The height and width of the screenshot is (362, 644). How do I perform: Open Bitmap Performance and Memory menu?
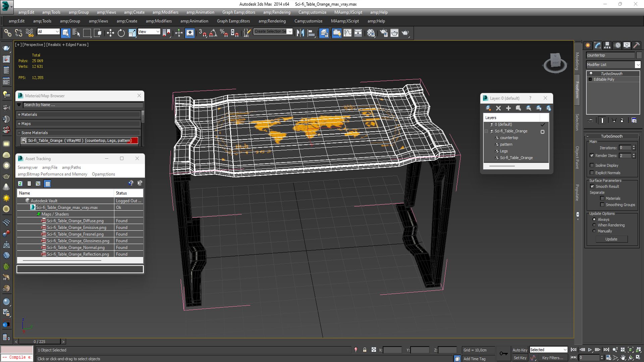(x=52, y=174)
